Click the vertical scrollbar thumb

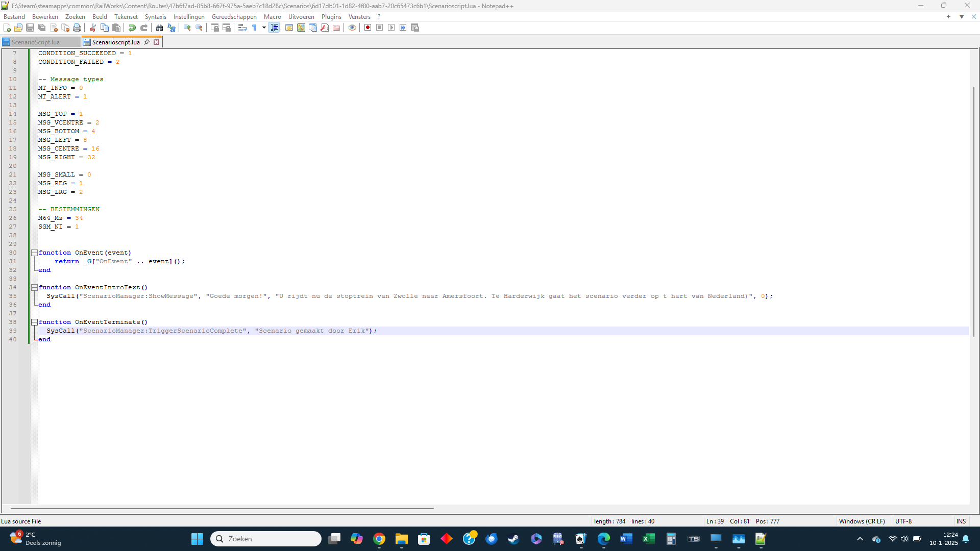[x=974, y=211]
